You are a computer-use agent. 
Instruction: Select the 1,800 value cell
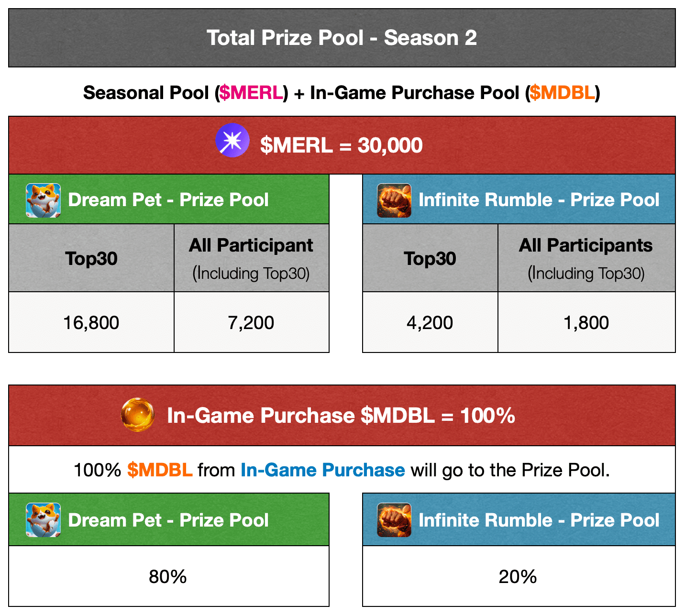pos(586,322)
